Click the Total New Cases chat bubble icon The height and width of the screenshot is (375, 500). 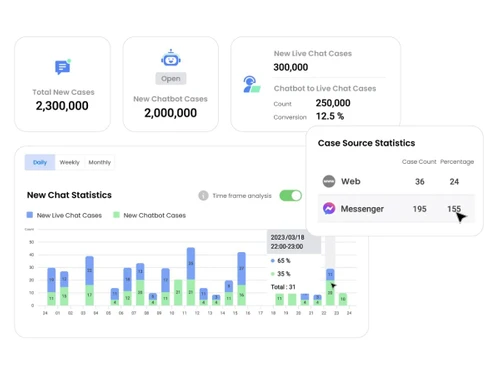(63, 67)
